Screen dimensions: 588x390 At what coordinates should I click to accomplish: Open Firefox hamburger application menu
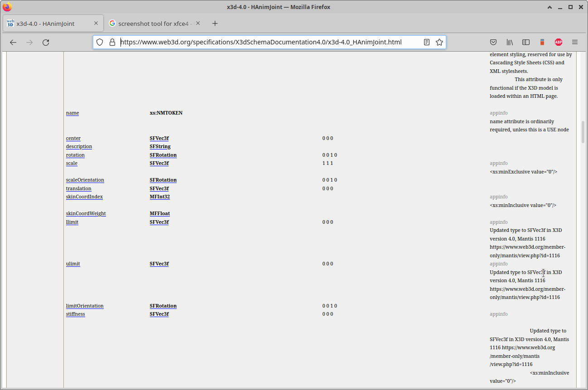tap(575, 42)
